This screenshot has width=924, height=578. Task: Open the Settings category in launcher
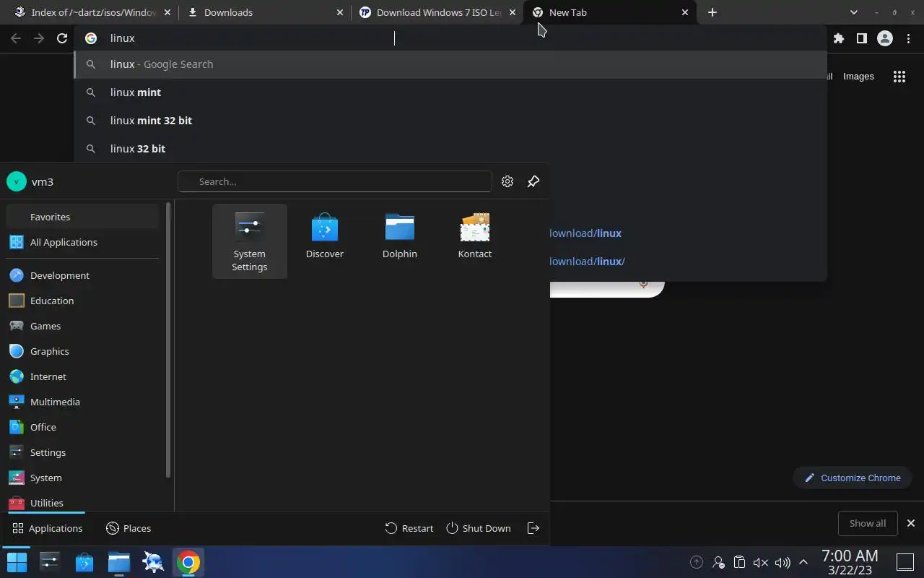82,452
